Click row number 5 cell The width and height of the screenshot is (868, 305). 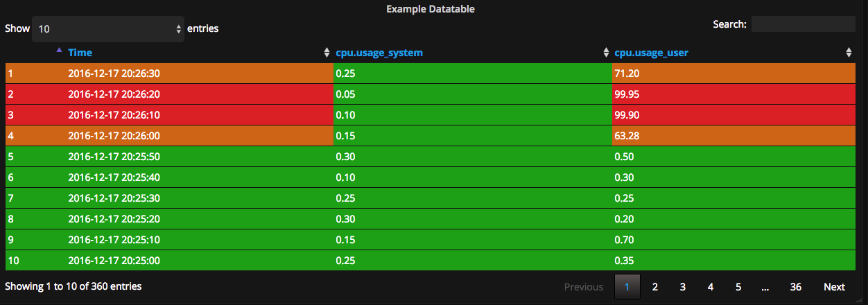[36, 156]
